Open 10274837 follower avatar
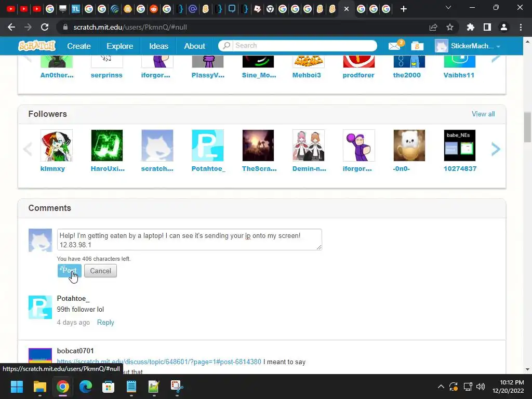Viewport: 532px width, 399px height. [x=460, y=145]
